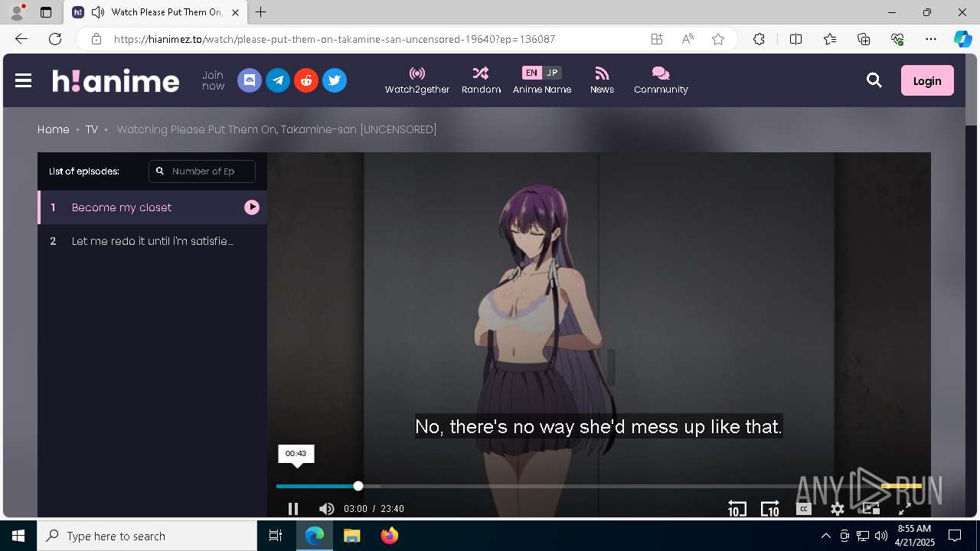The height and width of the screenshot is (551, 980).
Task: Enter fullscreen video mode
Action: 904,509
